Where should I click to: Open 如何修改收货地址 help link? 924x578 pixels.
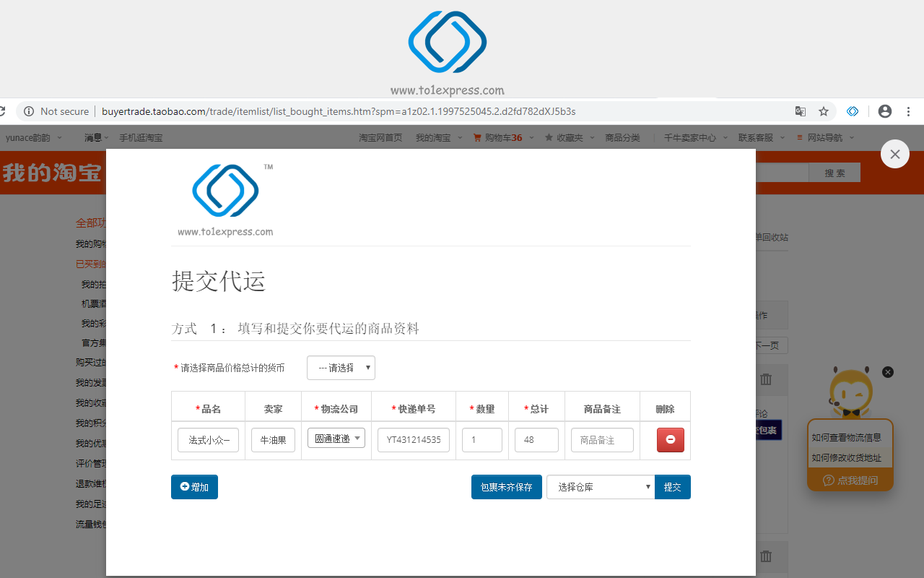pyautogui.click(x=846, y=457)
